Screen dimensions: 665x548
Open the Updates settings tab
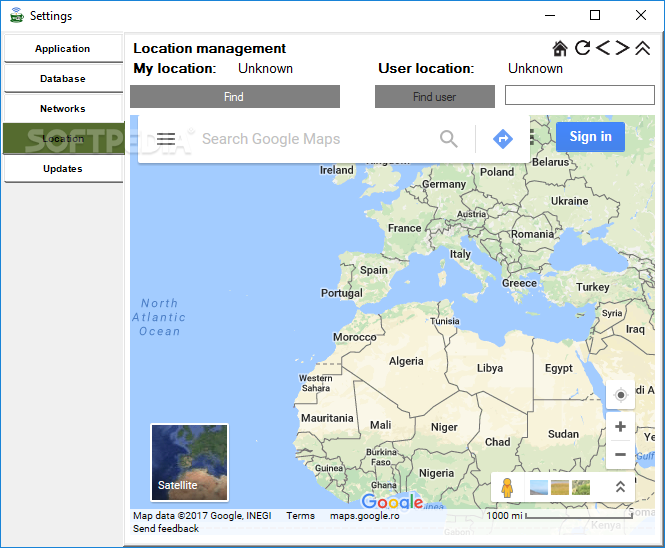(x=63, y=169)
